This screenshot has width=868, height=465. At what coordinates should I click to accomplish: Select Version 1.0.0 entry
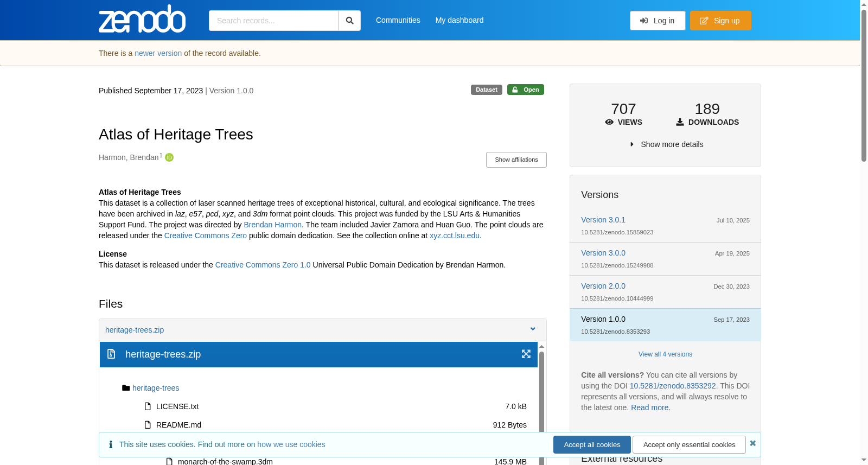(665, 324)
